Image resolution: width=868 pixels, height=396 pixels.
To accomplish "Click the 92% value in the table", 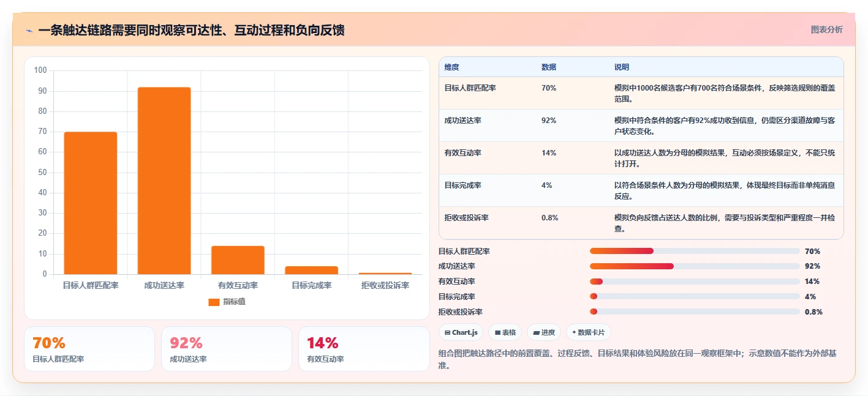I will point(549,121).
